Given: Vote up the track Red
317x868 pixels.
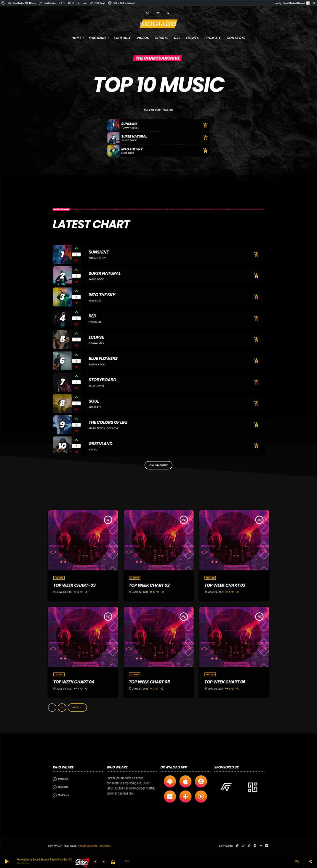Looking at the screenshot, I should 76,312.
